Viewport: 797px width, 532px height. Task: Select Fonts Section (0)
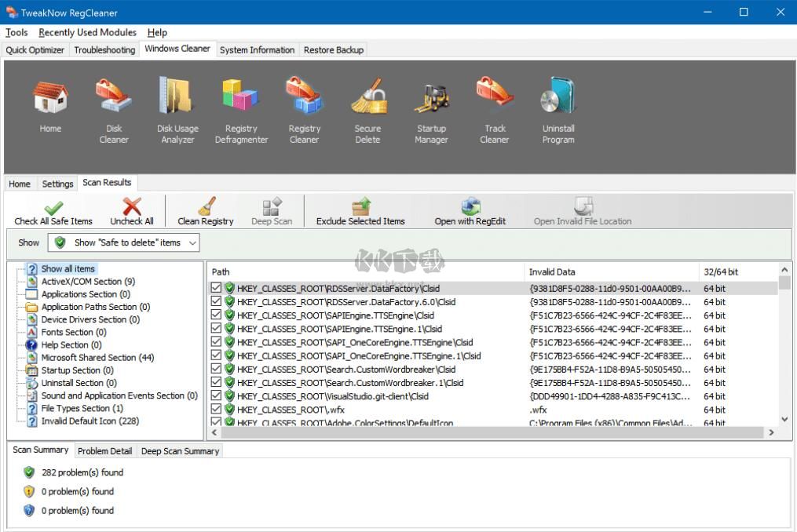pyautogui.click(x=74, y=333)
